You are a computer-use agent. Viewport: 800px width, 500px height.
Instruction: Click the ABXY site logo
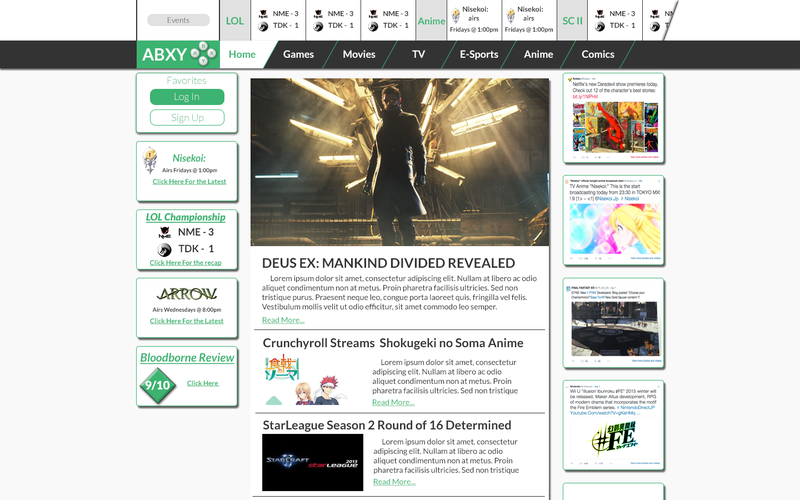point(178,55)
